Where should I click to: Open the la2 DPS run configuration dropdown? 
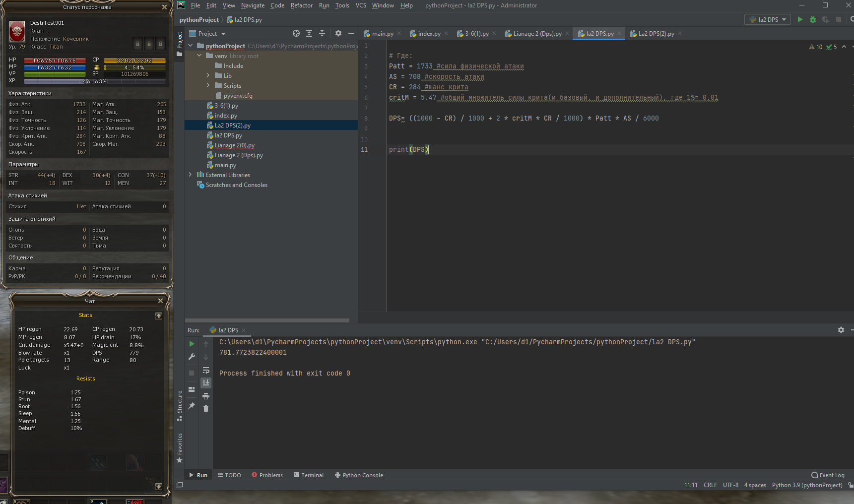[768, 19]
